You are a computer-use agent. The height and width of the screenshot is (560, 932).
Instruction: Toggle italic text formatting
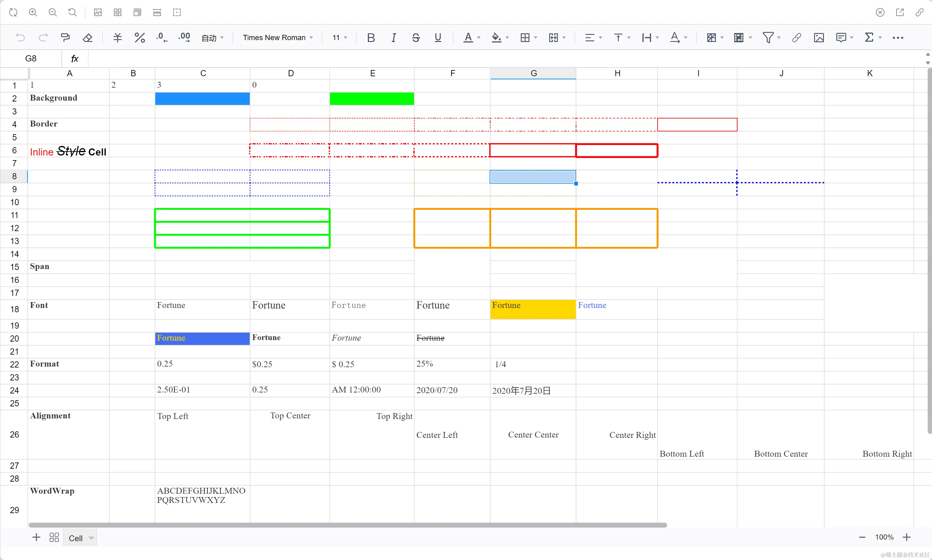coord(393,37)
